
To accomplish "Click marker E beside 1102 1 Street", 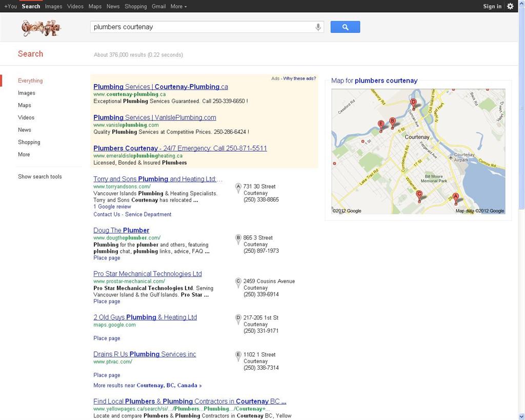I will (238, 356).
